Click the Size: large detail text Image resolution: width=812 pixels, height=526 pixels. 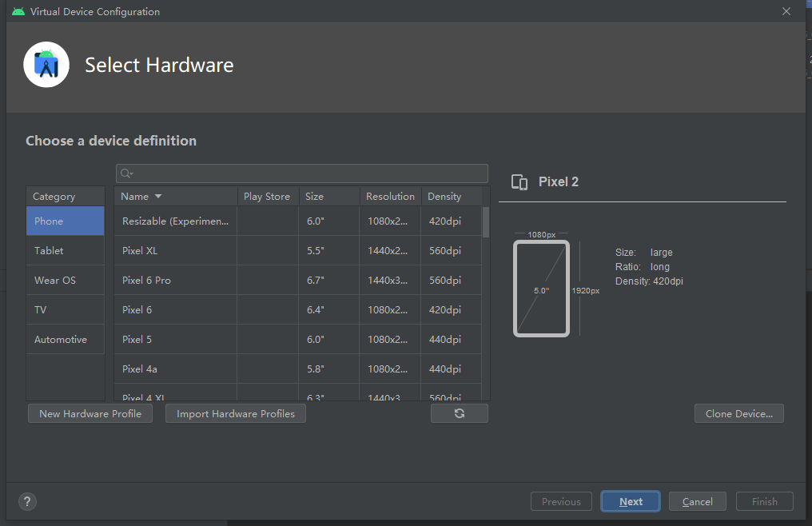[x=643, y=253]
